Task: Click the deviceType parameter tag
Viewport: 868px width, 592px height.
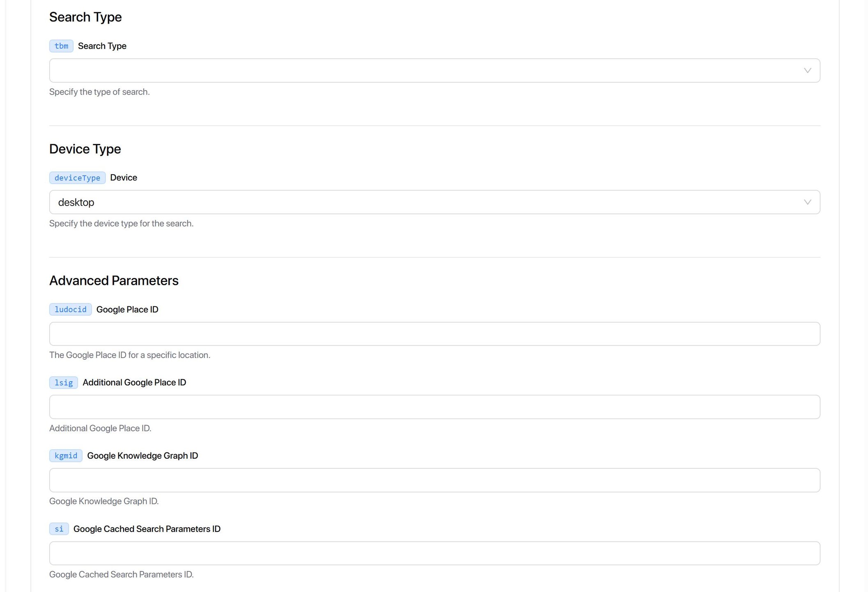Action: [x=77, y=178]
